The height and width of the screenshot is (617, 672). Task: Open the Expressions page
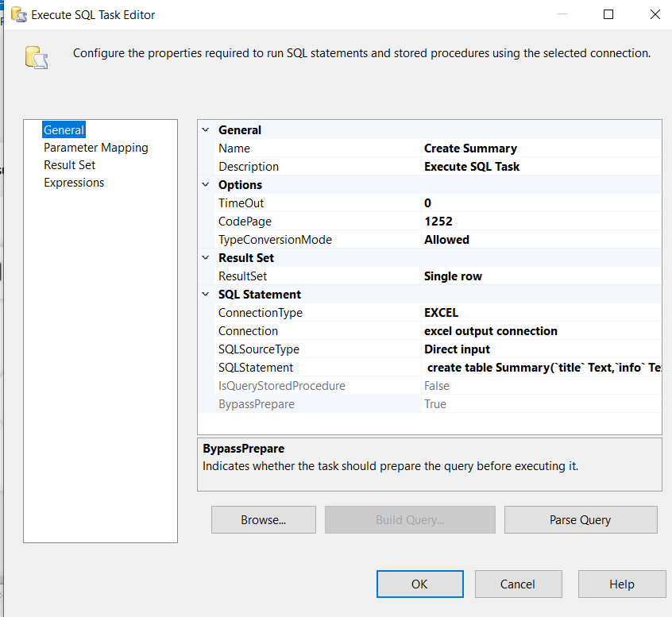74,182
